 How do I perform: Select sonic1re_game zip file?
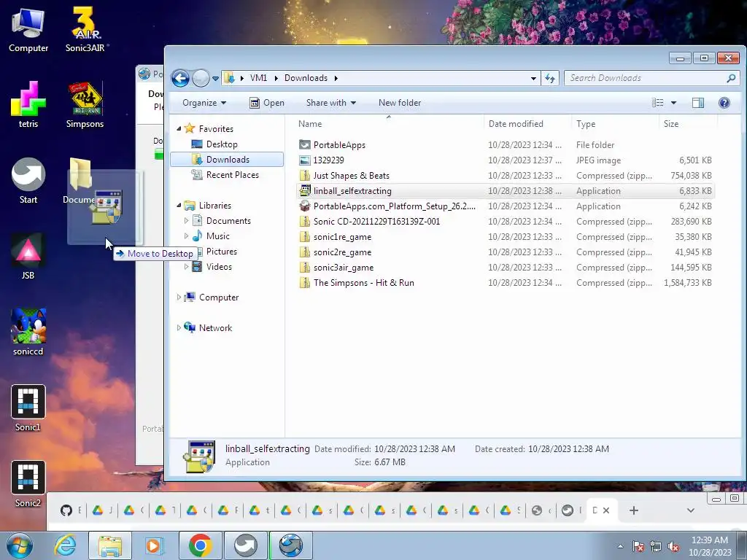pos(505,237)
